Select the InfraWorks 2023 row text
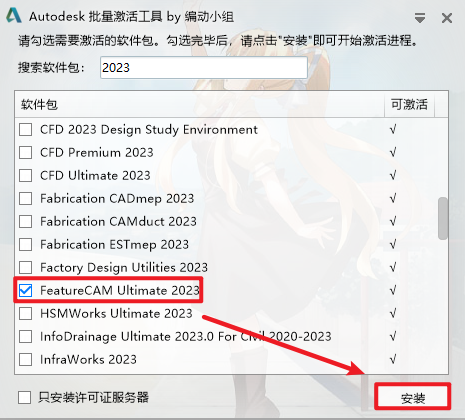This screenshot has width=465, height=420. (x=88, y=360)
